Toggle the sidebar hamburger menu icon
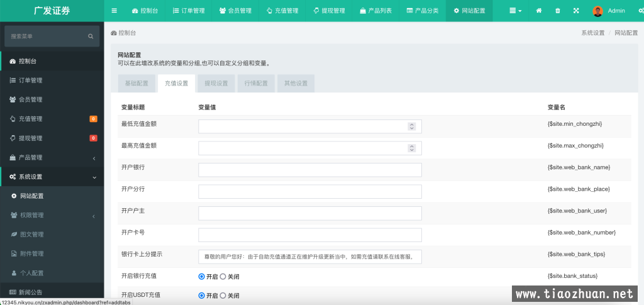The height and width of the screenshot is (305, 644). pos(114,11)
